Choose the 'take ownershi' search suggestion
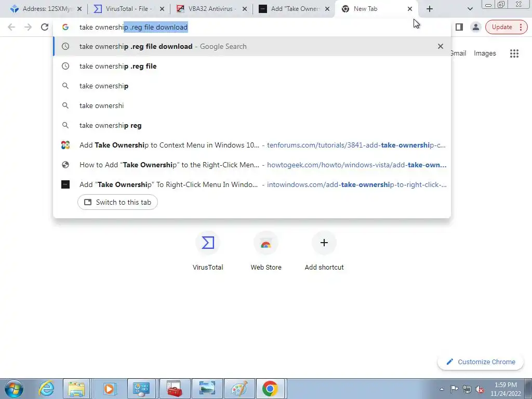This screenshot has height=399, width=532. coord(252,105)
